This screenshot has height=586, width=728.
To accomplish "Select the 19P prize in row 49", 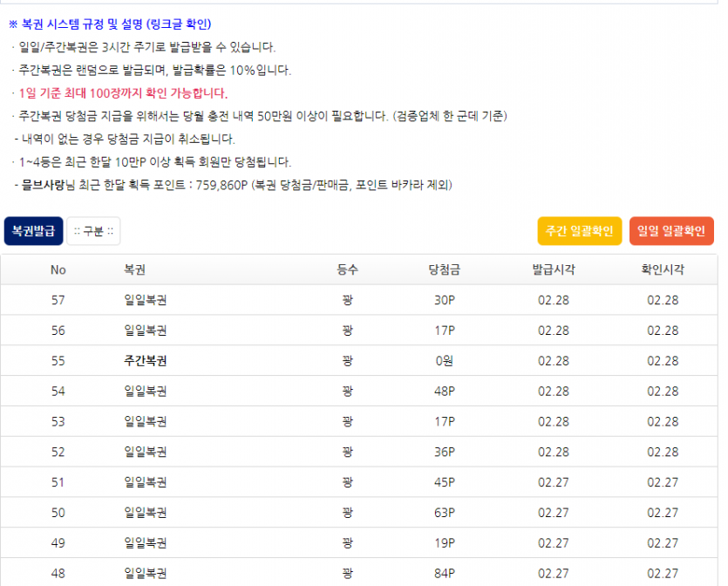I will 445,543.
